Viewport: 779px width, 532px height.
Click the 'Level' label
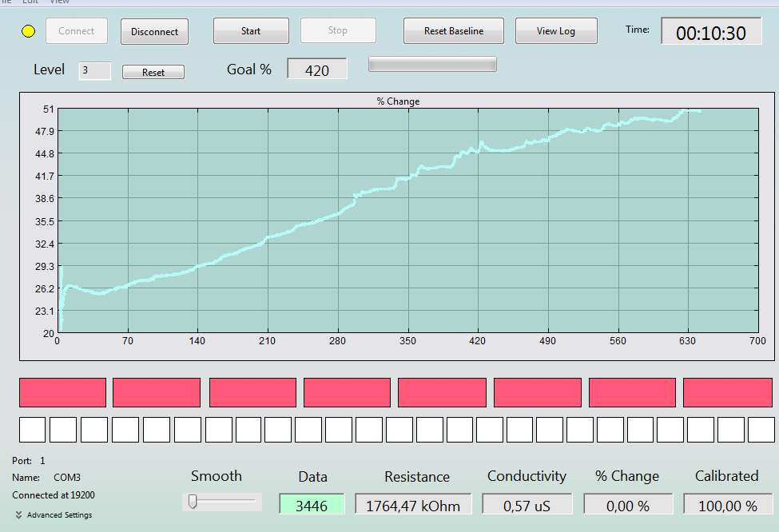click(50, 69)
